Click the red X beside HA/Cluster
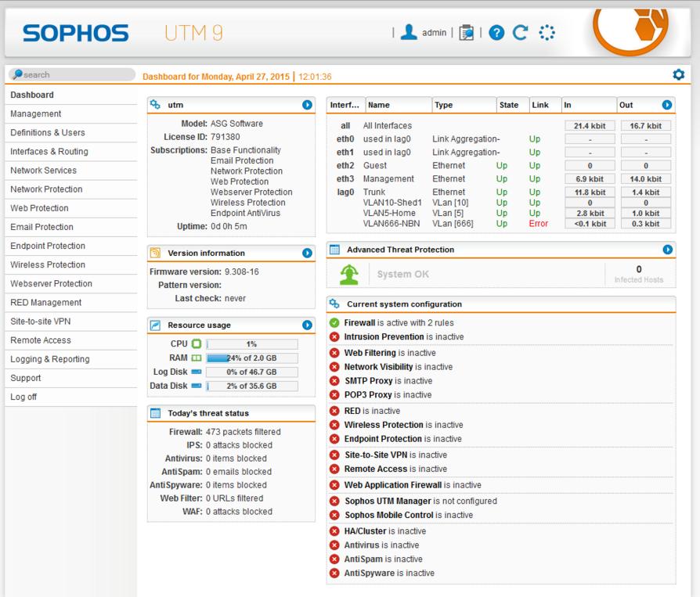The width and height of the screenshot is (700, 597). click(334, 531)
